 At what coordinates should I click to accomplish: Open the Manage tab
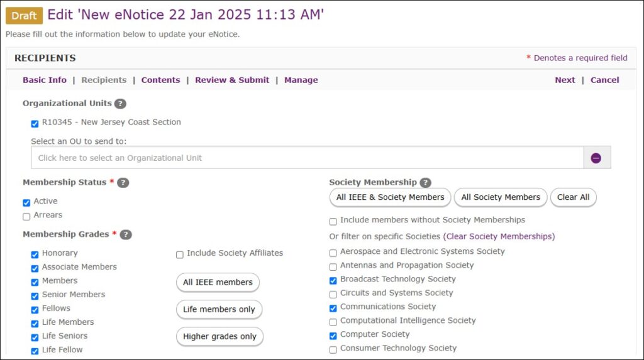[x=301, y=80]
